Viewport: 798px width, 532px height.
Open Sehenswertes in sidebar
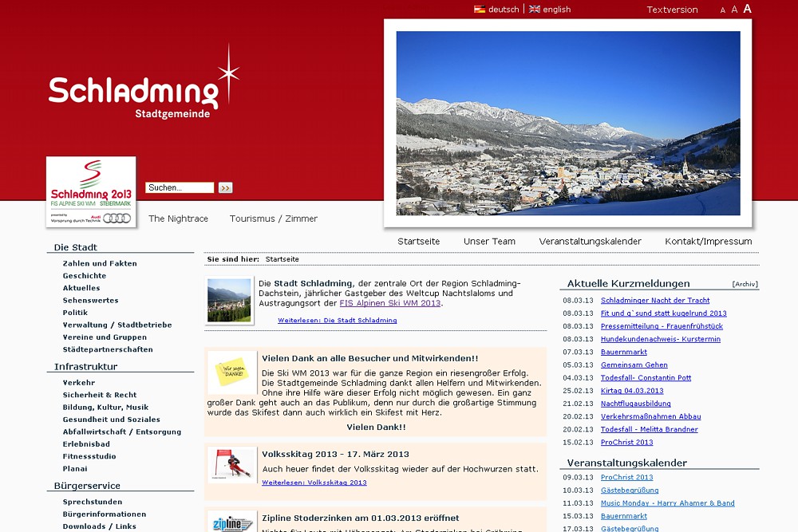[91, 300]
